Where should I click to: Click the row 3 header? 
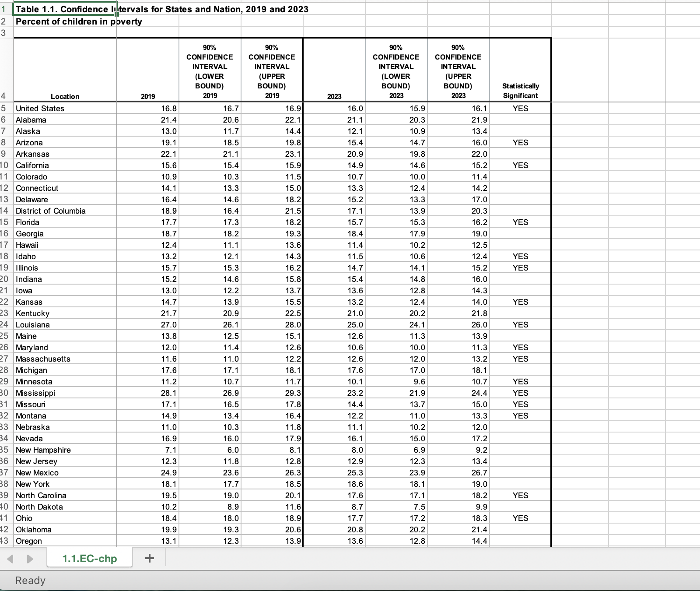pos(3,33)
